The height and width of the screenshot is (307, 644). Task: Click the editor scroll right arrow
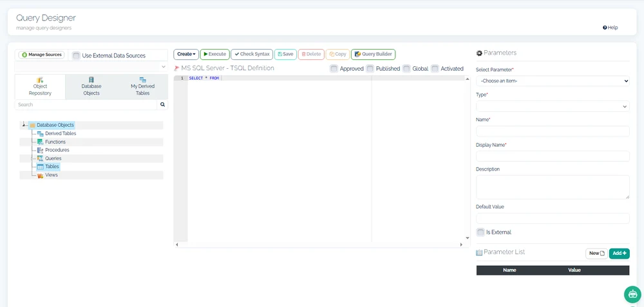[461, 245]
